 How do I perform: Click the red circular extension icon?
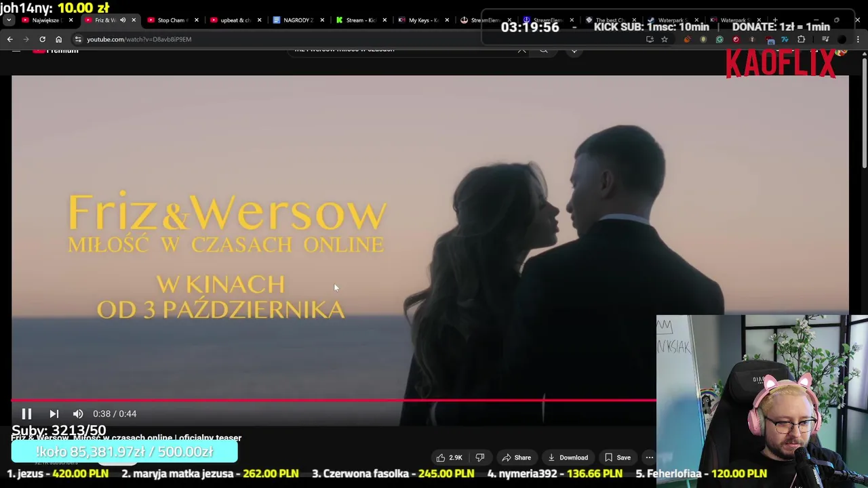pos(736,39)
